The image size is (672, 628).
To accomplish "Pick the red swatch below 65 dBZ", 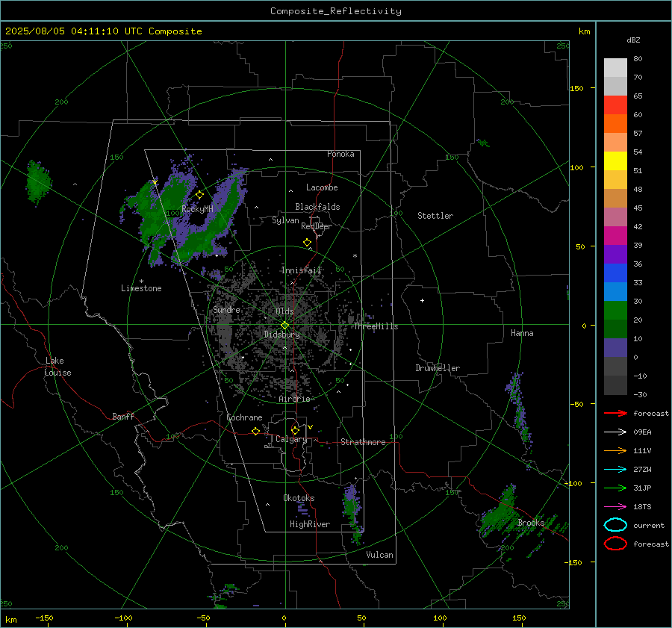I will coord(615,105).
